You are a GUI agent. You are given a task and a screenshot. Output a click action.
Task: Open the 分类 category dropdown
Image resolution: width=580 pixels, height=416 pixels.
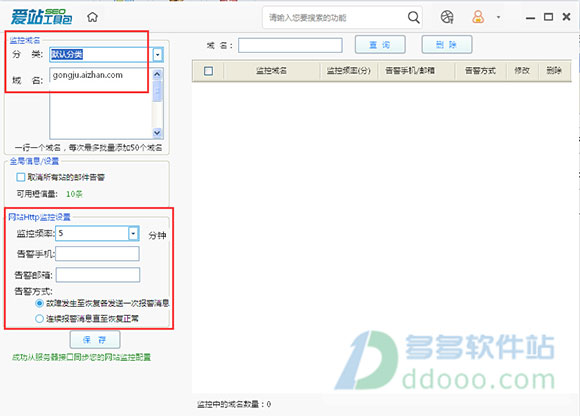click(x=158, y=54)
